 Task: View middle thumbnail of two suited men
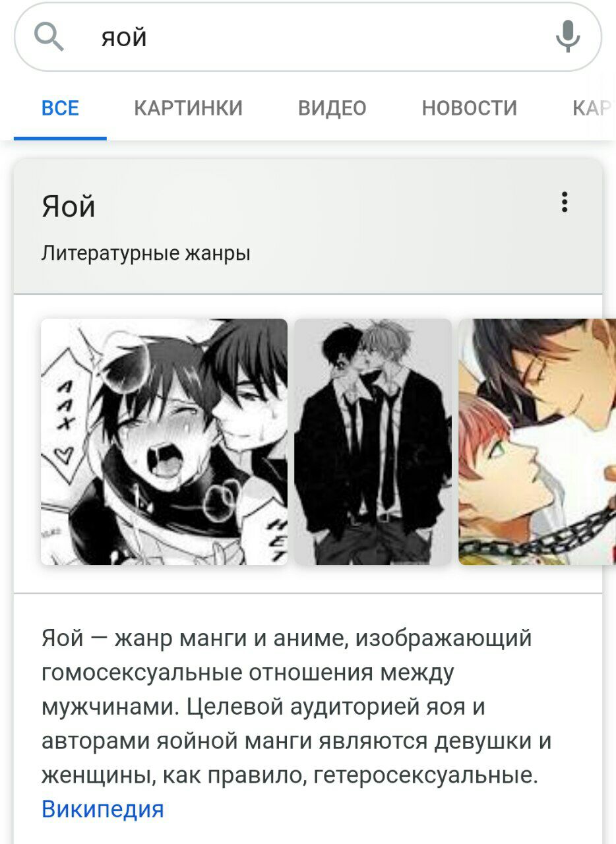pos(373,442)
